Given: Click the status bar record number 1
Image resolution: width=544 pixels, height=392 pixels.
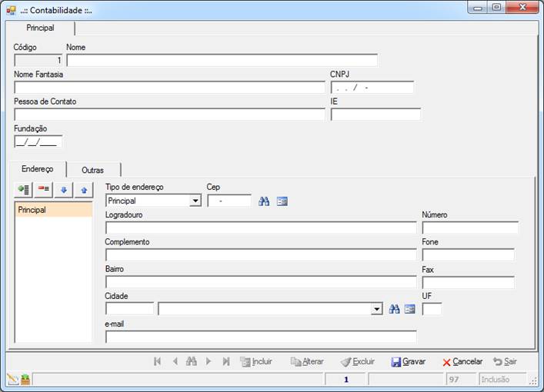Looking at the screenshot, I should tap(345, 379).
